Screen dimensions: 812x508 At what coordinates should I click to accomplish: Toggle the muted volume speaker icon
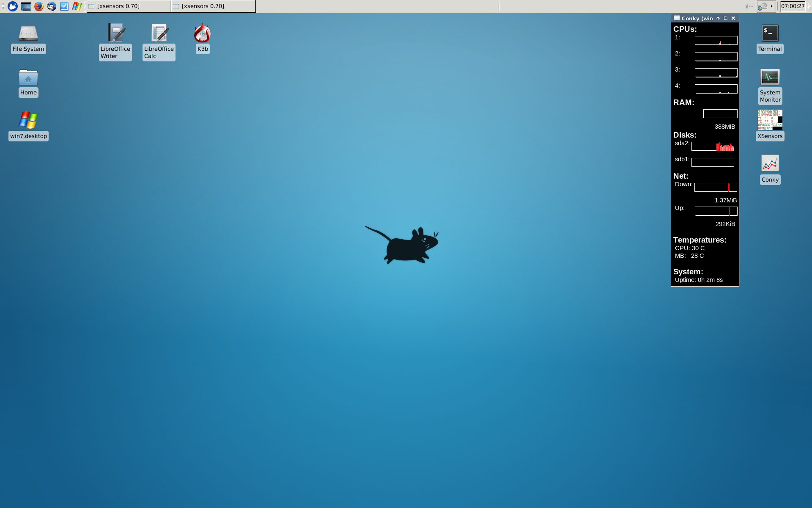tap(749, 6)
